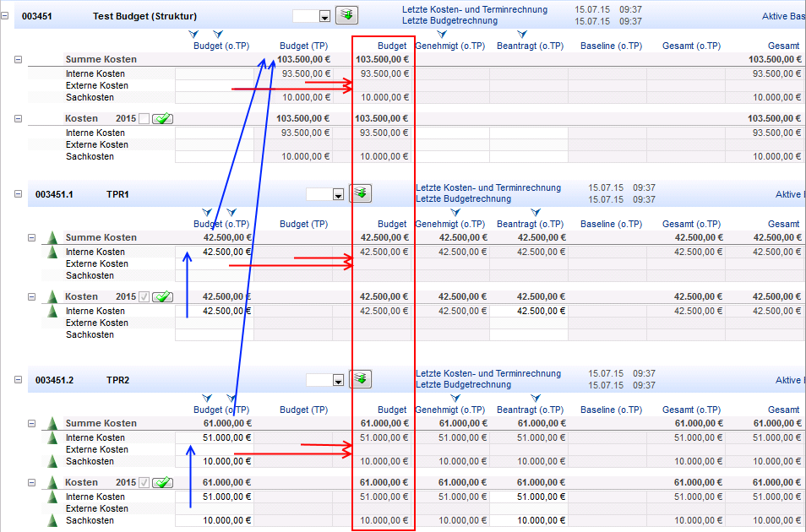Click arrow marker above Genehmigt (o.TP) in TPR1 block
806x532 pixels.
click(455, 212)
